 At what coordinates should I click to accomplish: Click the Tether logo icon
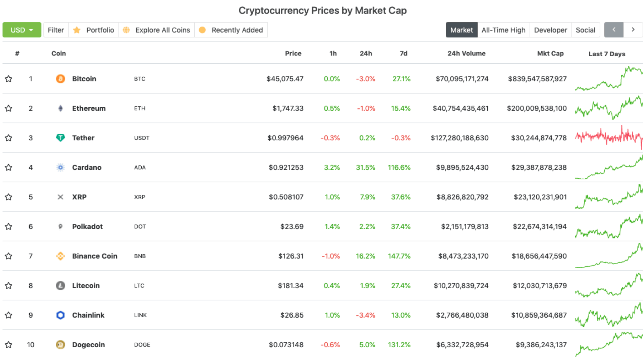click(60, 138)
